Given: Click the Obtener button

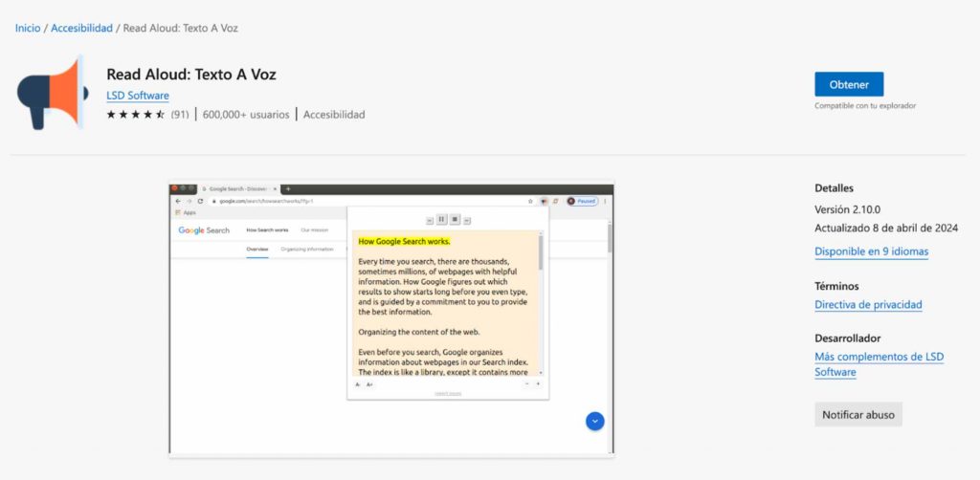Looking at the screenshot, I should tap(849, 84).
